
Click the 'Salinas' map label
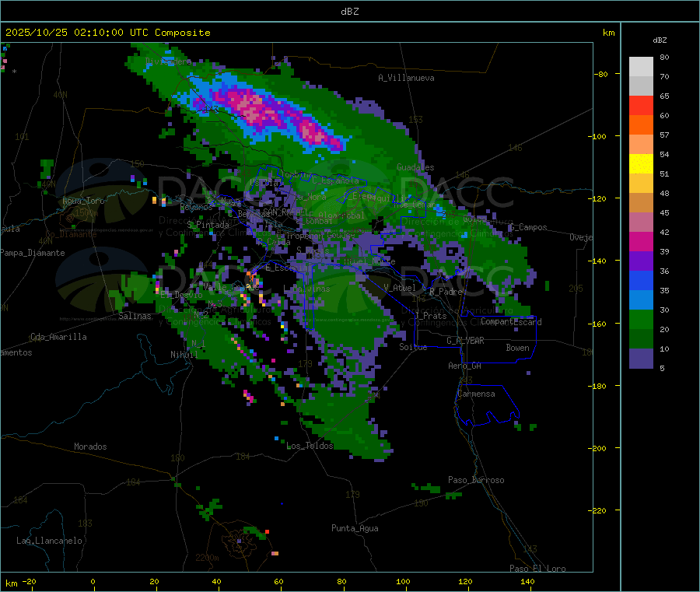pos(135,316)
